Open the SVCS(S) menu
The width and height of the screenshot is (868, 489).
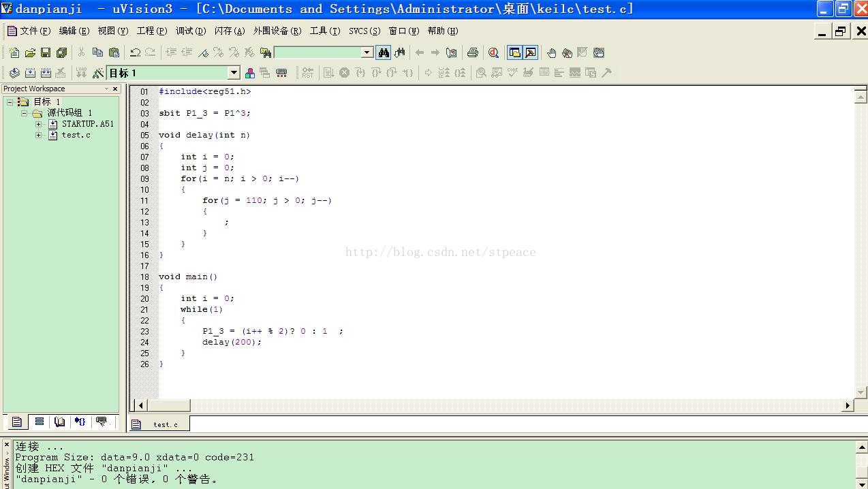(365, 31)
